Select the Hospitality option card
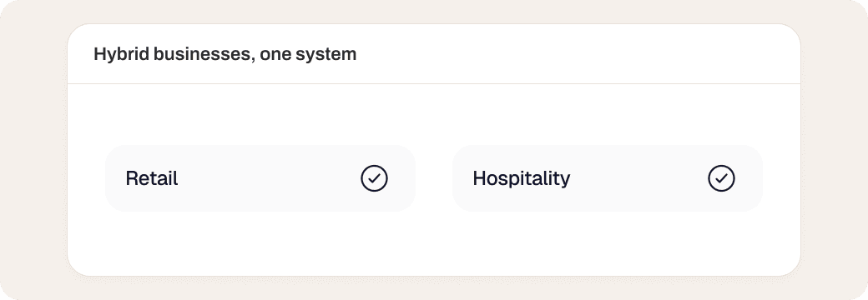The width and height of the screenshot is (868, 300). (608, 178)
